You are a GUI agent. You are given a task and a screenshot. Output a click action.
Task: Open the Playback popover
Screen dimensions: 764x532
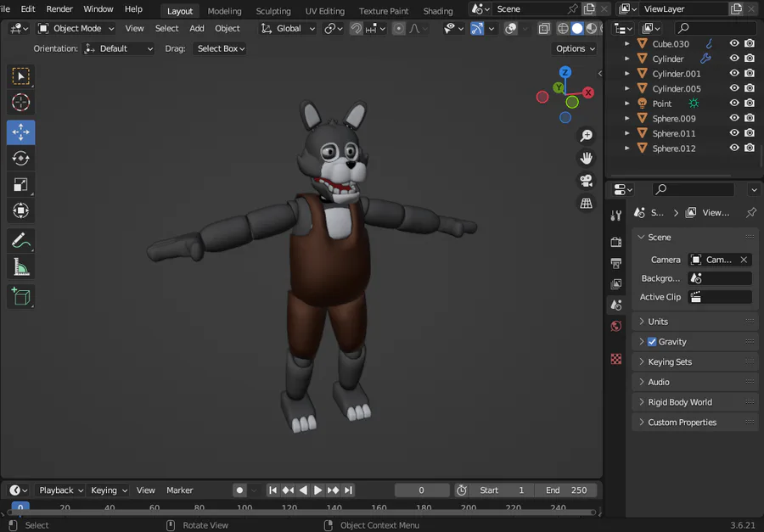click(x=61, y=490)
